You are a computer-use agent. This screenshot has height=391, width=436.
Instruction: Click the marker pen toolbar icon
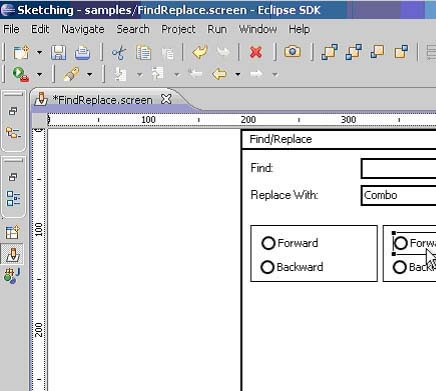pos(72,74)
